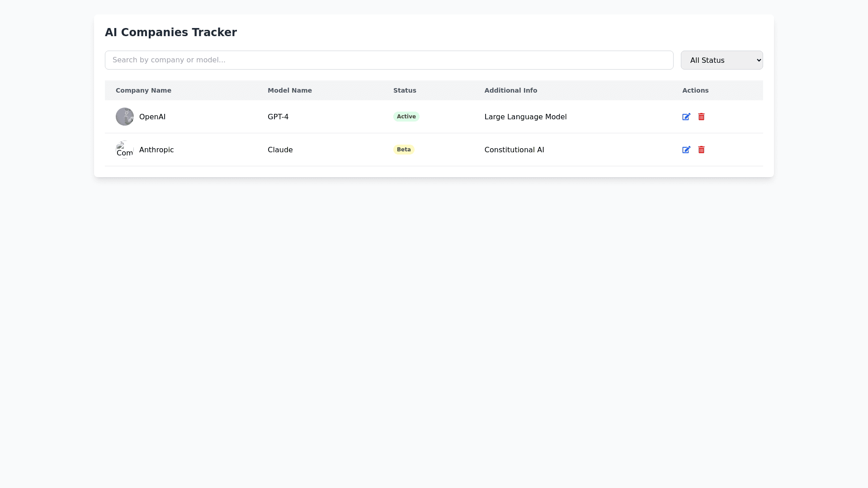Viewport: 868px width, 488px height.
Task: Click the Claude model name cell
Action: pyautogui.click(x=280, y=150)
